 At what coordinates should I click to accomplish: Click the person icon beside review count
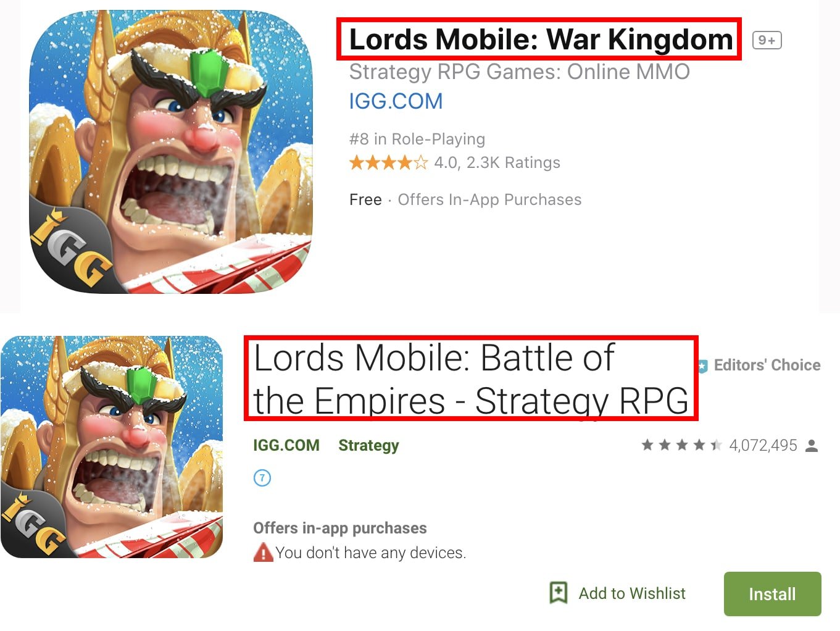(x=812, y=446)
